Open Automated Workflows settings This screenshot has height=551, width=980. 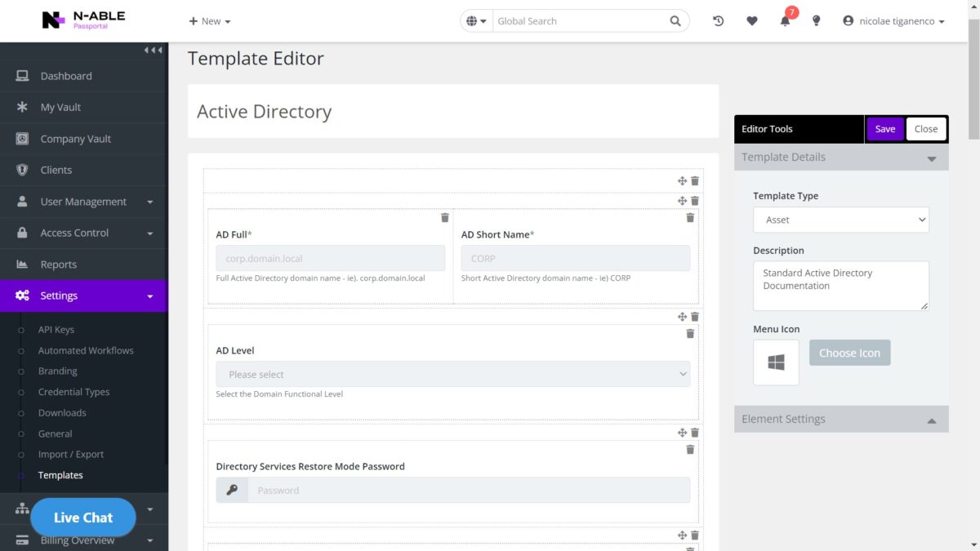point(86,350)
